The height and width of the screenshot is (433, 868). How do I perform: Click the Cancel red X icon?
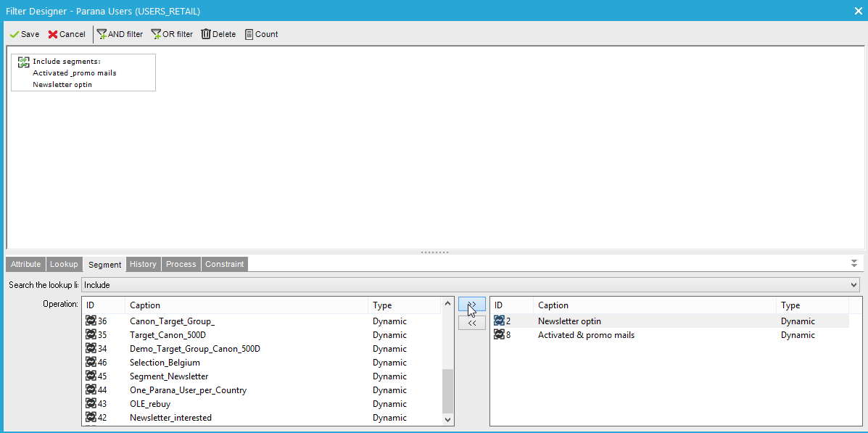pyautogui.click(x=53, y=34)
